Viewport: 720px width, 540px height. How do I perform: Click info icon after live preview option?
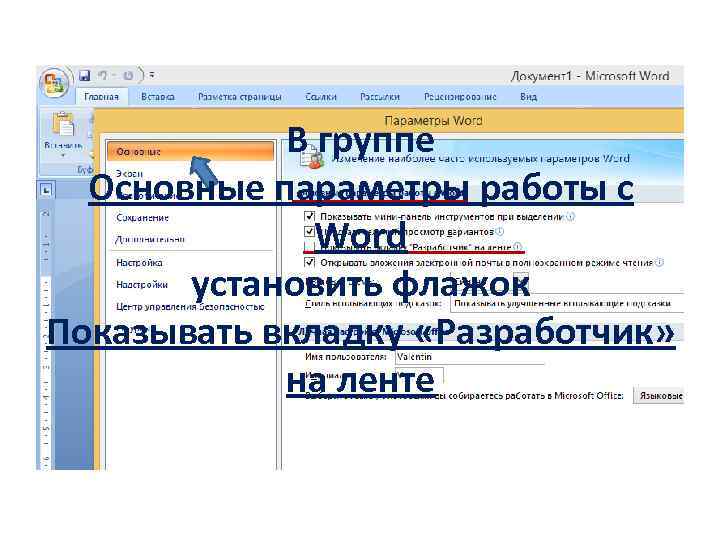[x=500, y=231]
